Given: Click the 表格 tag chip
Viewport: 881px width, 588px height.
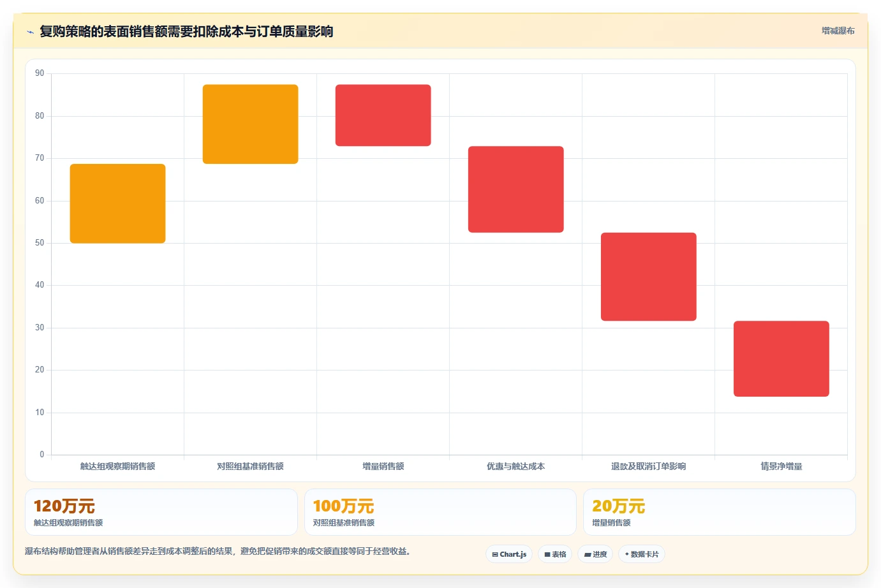Looking at the screenshot, I should (x=555, y=554).
